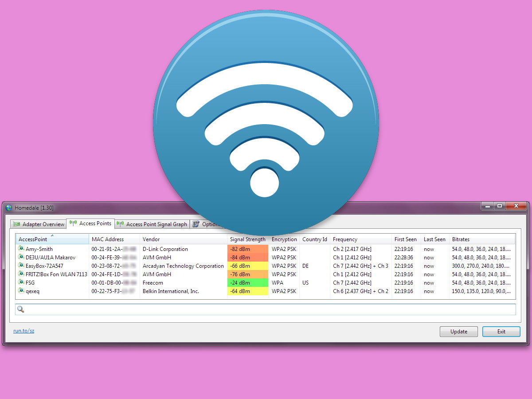Image resolution: width=532 pixels, height=399 pixels.
Task: Click the Ch 6 [2.437 GHz] + Ch 2 cell
Action: (360, 291)
